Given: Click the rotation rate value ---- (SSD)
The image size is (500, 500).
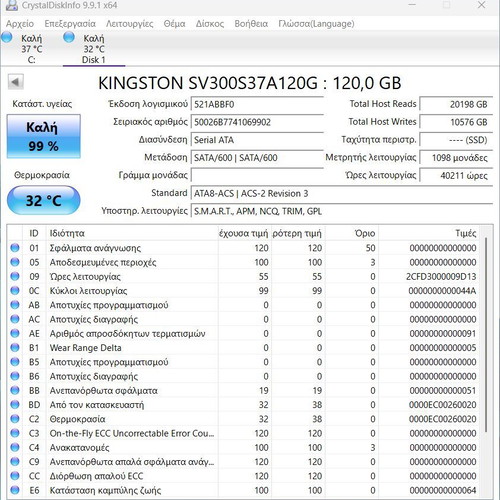Looking at the screenshot, I should tap(456, 140).
